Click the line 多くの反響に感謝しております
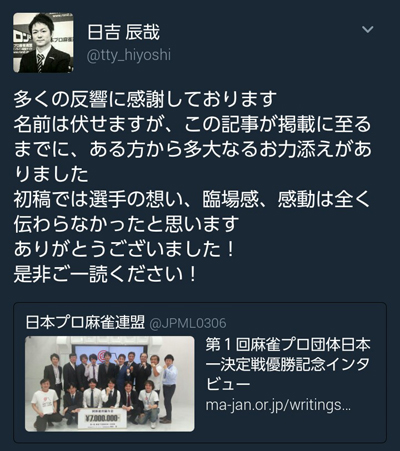The width and height of the screenshot is (400, 451). (145, 99)
